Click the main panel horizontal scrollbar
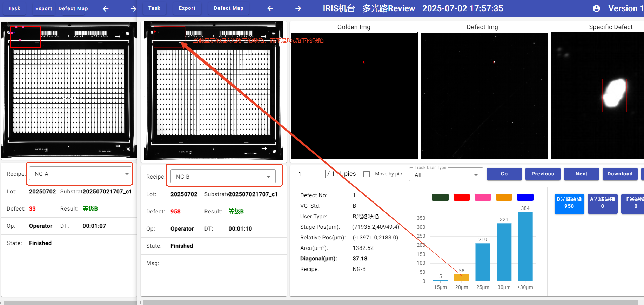 (390, 303)
